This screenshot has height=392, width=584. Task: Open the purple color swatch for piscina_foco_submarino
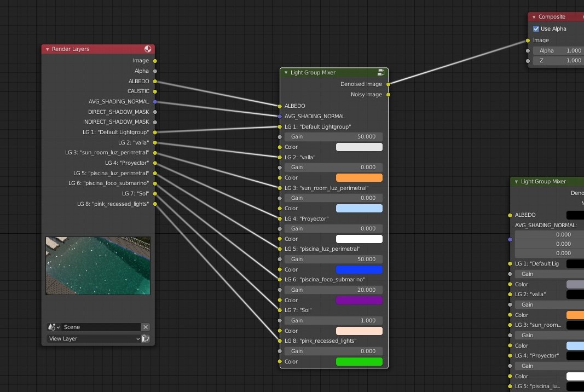point(359,301)
